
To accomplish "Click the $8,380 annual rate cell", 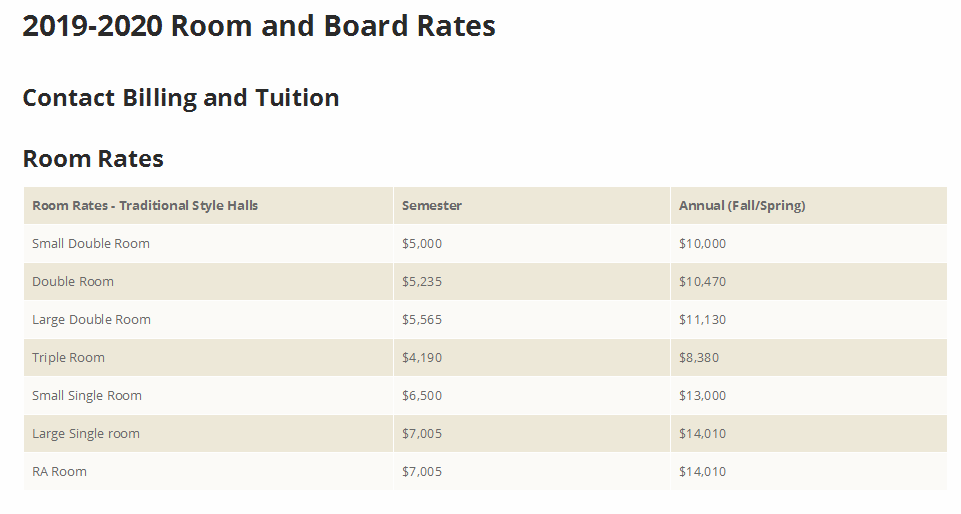I will tap(699, 357).
